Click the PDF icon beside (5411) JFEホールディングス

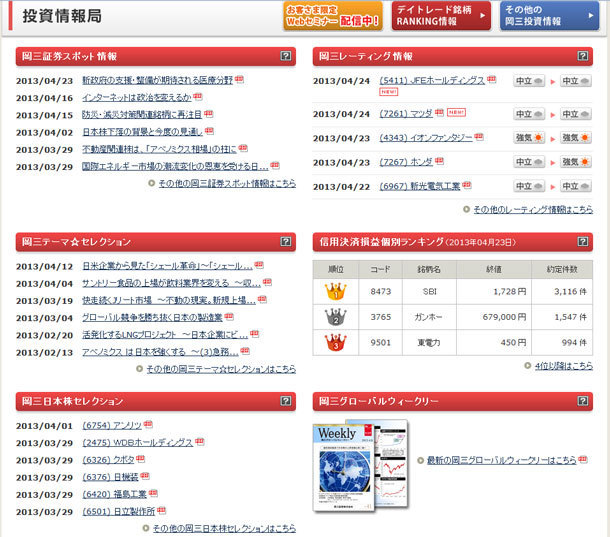[492, 79]
